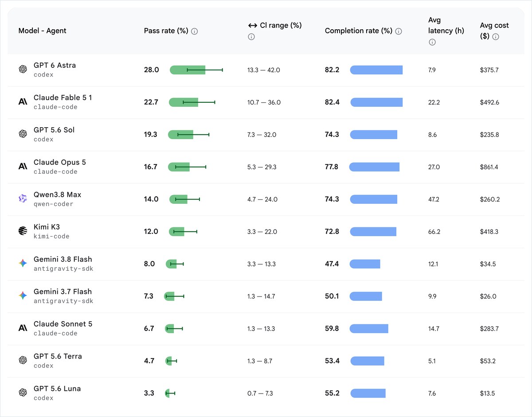Screen dimensions: 532x417
Task: Sort by the Pass rate (%) column header
Action: click(166, 31)
